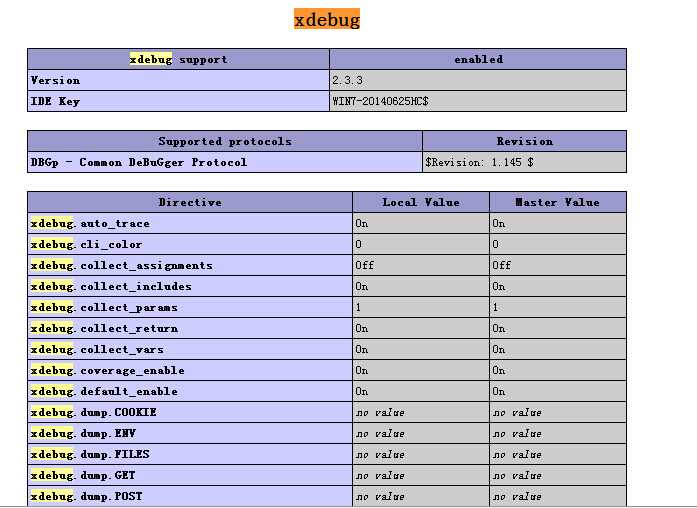Select 'DBGp - Common DeBuGger Protocol' cell
This screenshot has height=508, width=697.
[x=225, y=162]
